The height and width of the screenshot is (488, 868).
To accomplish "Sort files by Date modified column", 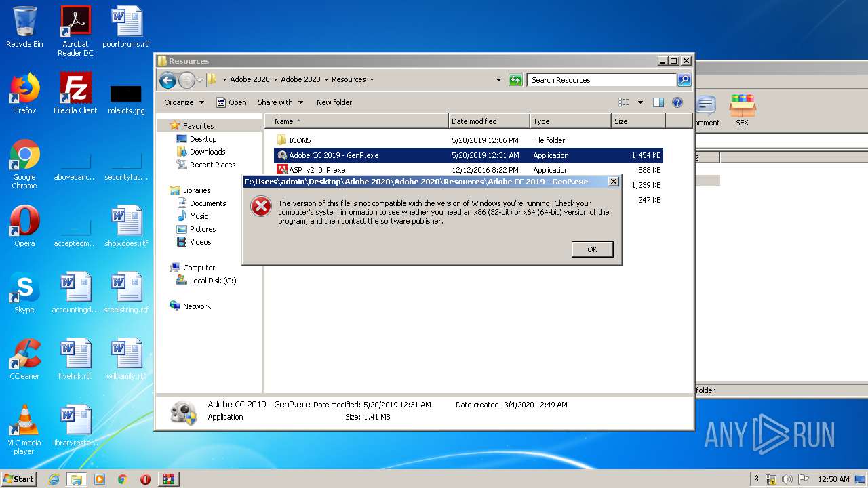I will [489, 121].
